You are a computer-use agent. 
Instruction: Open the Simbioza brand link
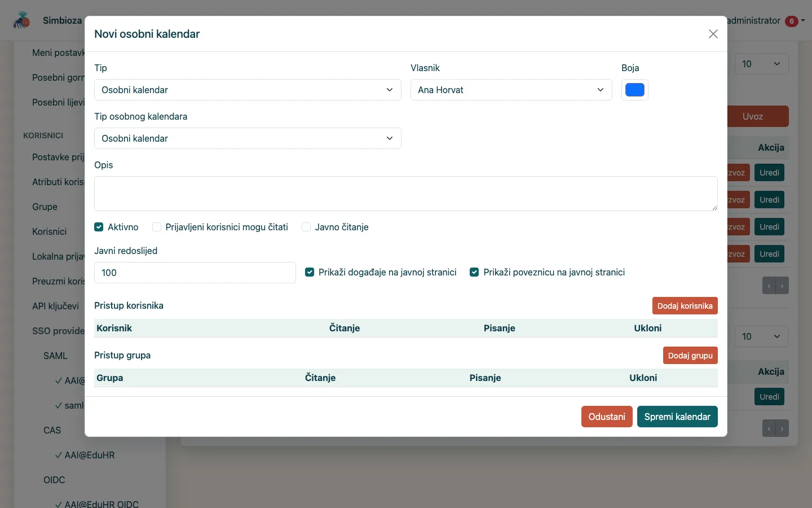[62, 20]
